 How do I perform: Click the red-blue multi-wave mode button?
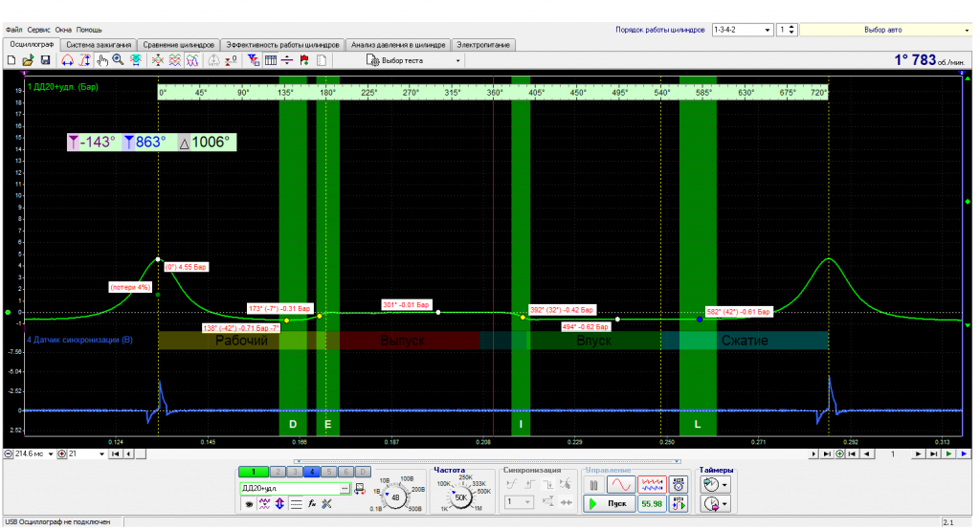click(x=652, y=484)
